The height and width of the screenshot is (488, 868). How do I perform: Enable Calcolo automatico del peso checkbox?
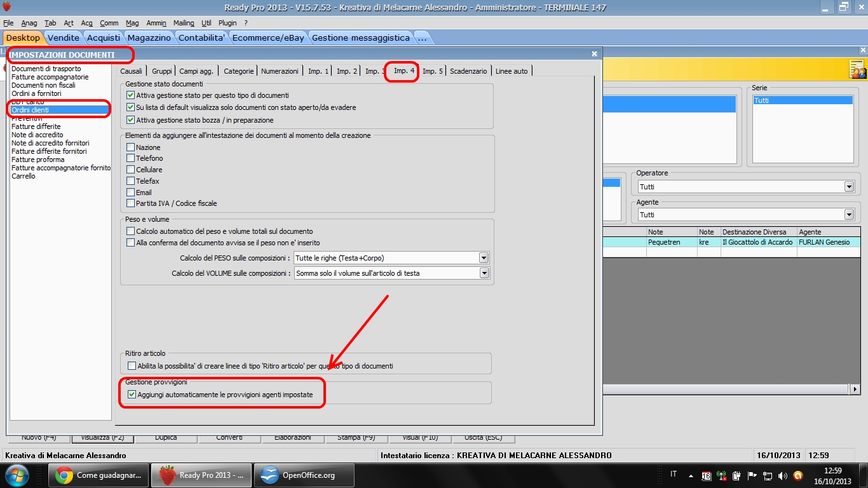[x=130, y=231]
